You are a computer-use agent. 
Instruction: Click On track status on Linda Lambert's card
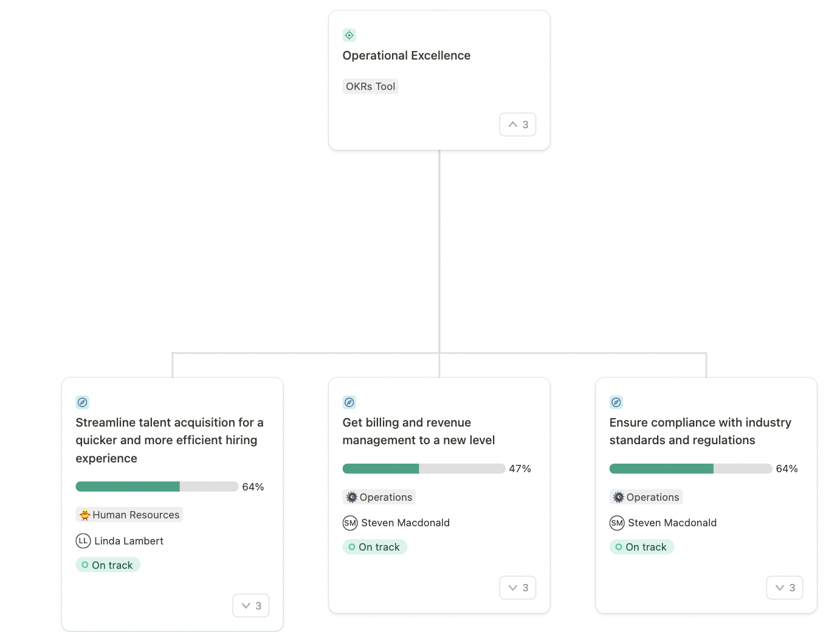click(x=108, y=565)
